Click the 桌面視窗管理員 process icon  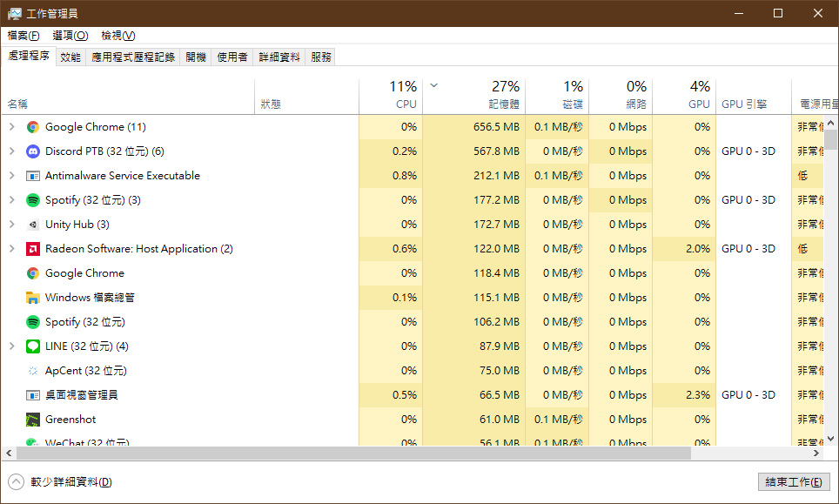tap(33, 395)
